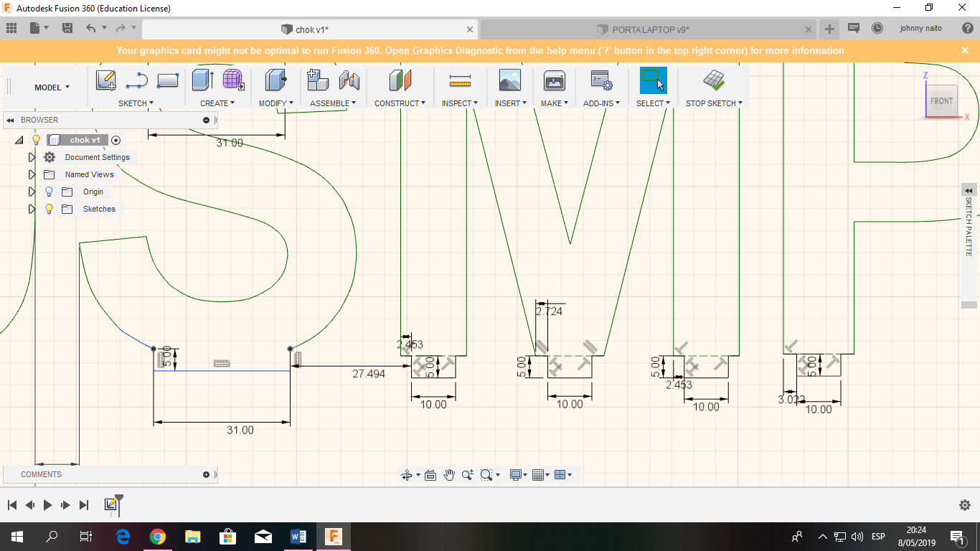Screen dimensions: 980x551
Task: Open the MODIFY menu dropdown
Action: click(x=276, y=103)
